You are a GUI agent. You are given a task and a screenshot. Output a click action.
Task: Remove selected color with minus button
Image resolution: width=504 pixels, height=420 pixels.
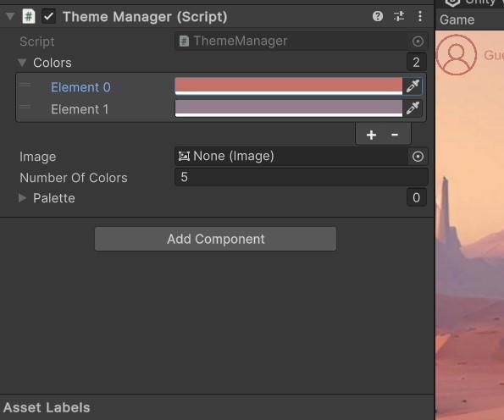pyautogui.click(x=395, y=135)
